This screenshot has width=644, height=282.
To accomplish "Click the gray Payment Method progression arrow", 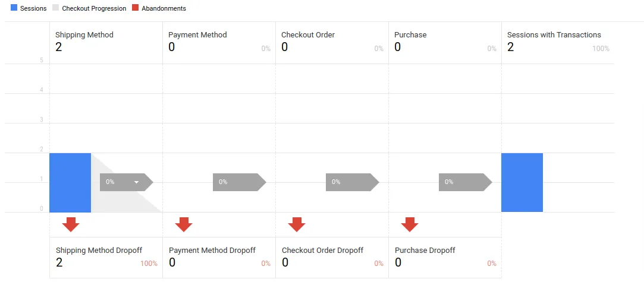I will (x=239, y=182).
